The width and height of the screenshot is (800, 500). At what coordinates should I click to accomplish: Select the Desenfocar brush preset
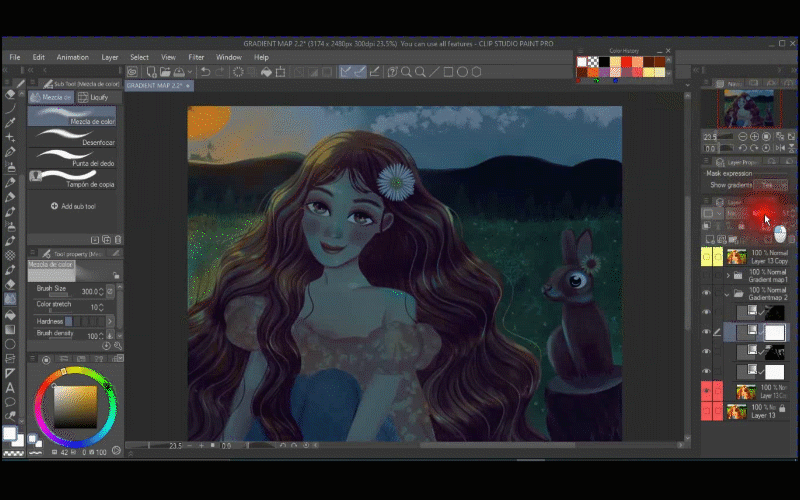click(x=75, y=137)
